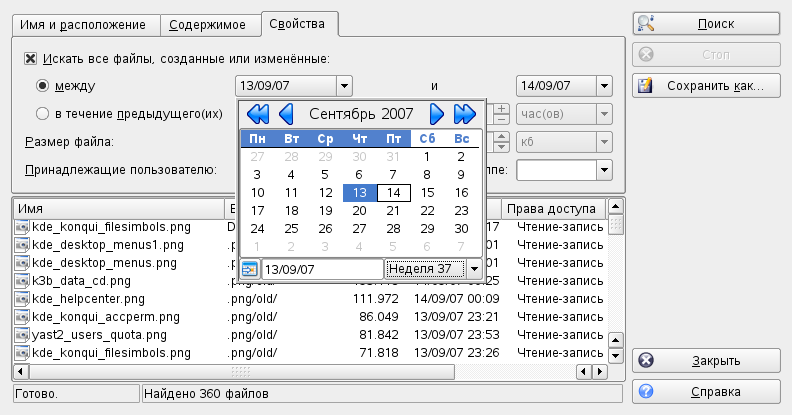792x415 pixels.
Task: Jump calendar to next year
Action: point(464,113)
